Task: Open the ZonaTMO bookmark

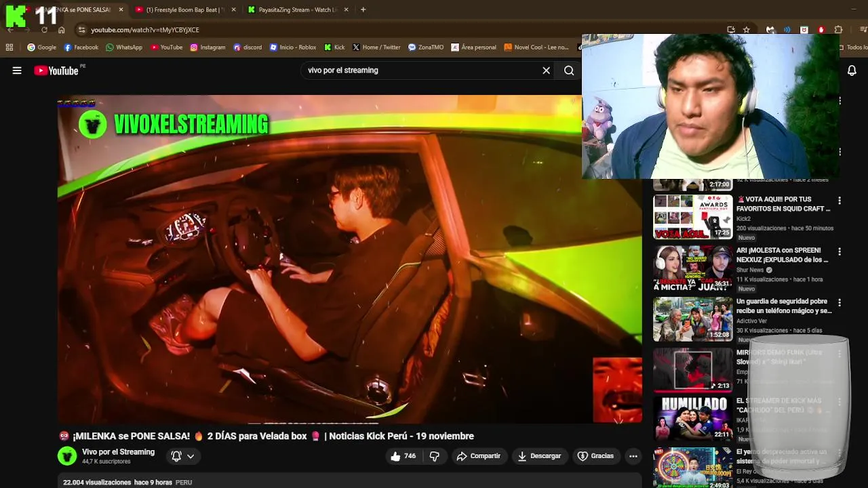Action: 426,47
